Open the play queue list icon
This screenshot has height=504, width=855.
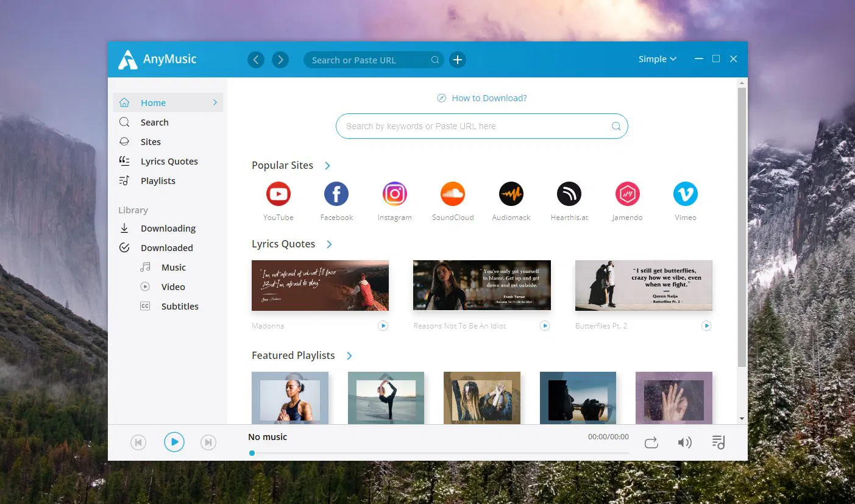coord(718,442)
